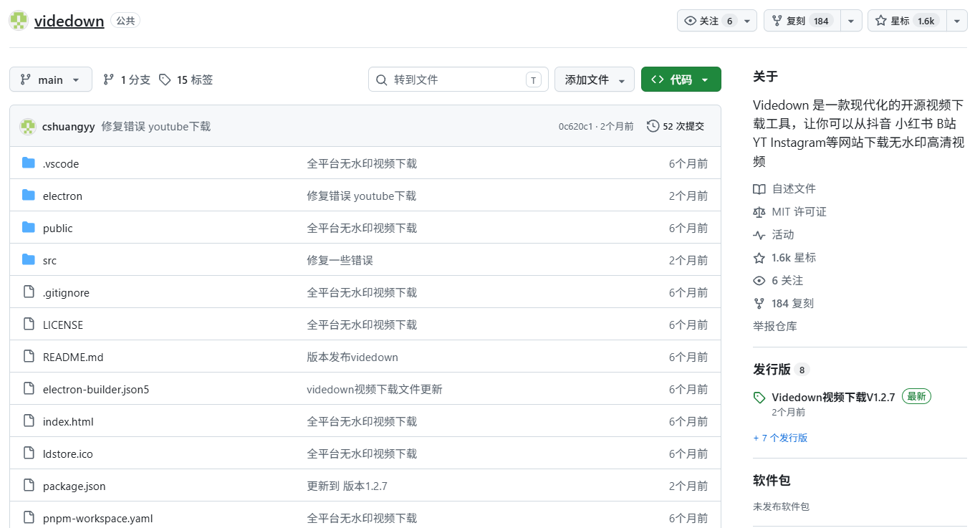Click the cshuangyy author avatar
980x528 pixels.
28,127
